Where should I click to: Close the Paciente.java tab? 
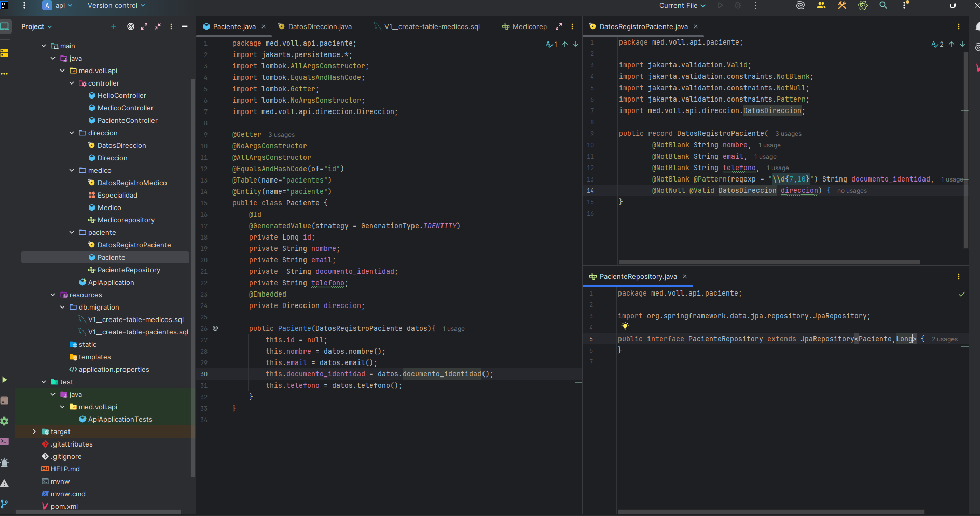click(x=264, y=26)
